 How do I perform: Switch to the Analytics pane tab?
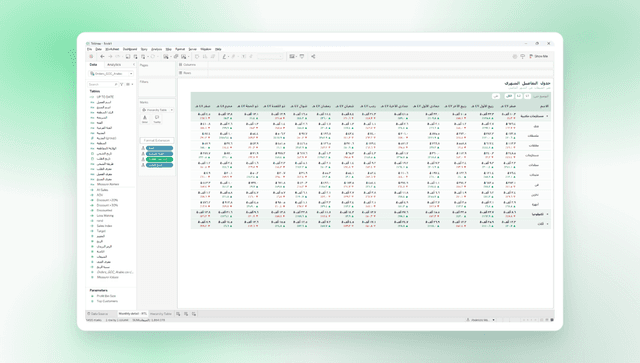pos(114,65)
